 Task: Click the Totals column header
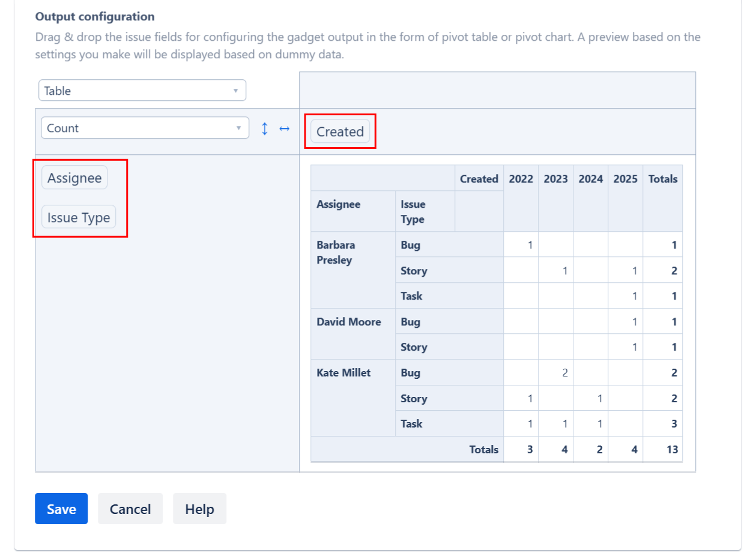(662, 178)
